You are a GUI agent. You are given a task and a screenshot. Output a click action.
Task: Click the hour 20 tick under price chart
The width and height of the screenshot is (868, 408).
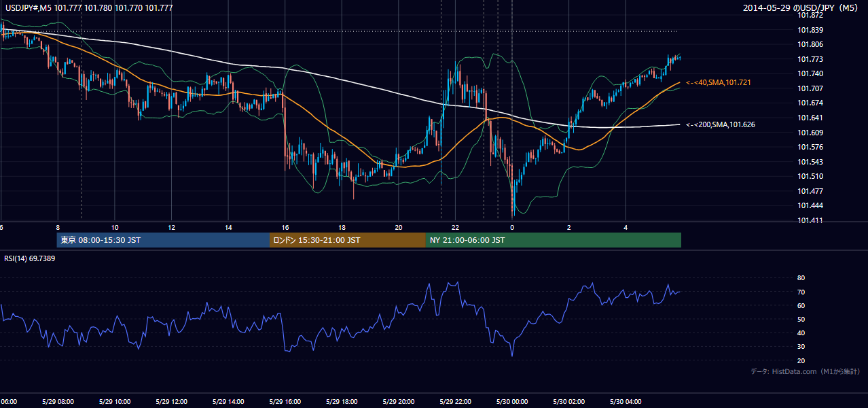[x=399, y=228]
